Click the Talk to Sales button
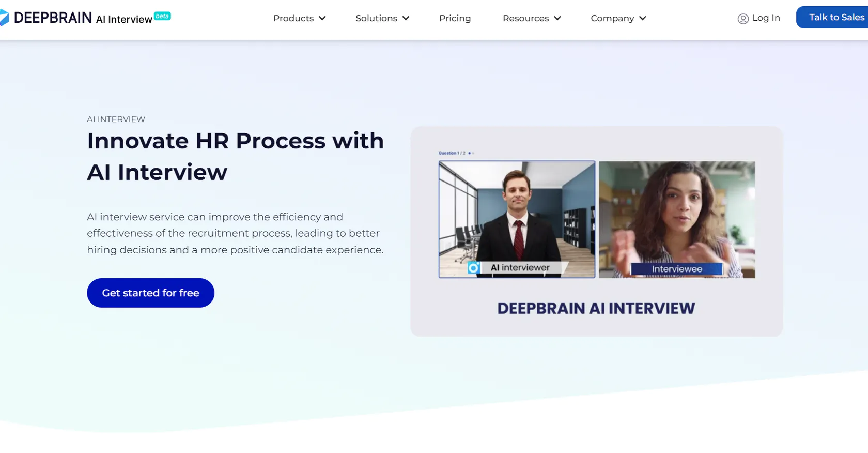 click(x=832, y=17)
